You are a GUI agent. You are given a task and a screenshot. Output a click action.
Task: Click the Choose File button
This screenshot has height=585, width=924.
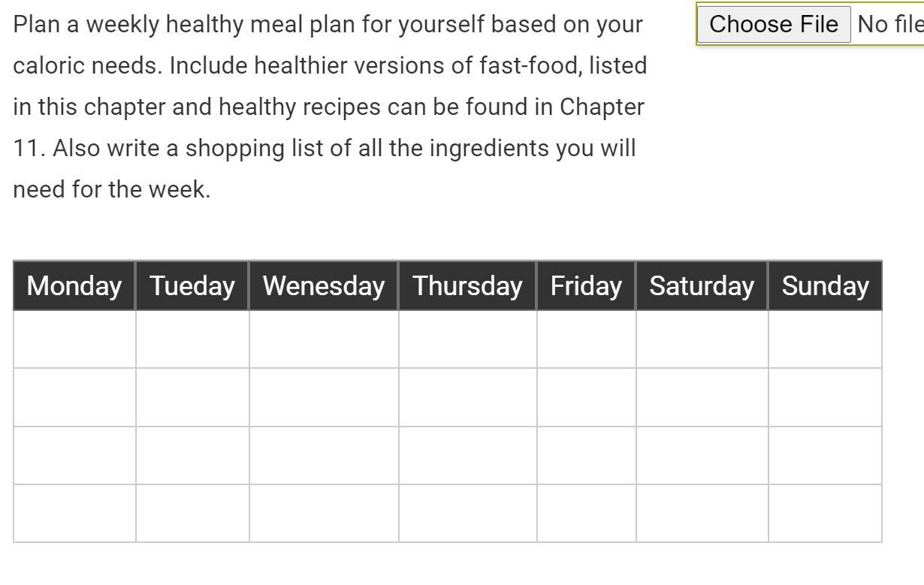(773, 23)
